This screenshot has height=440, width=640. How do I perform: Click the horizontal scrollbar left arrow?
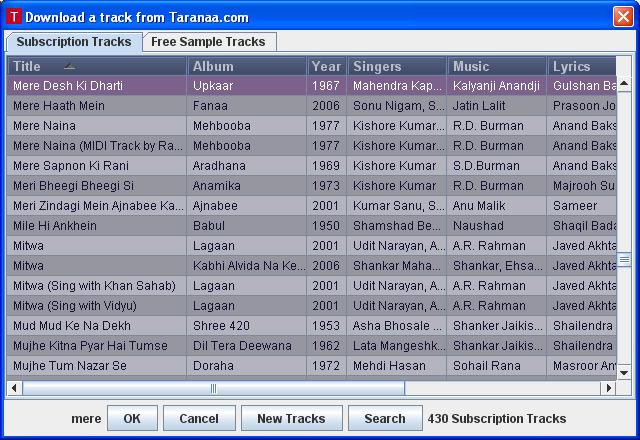tap(14, 388)
